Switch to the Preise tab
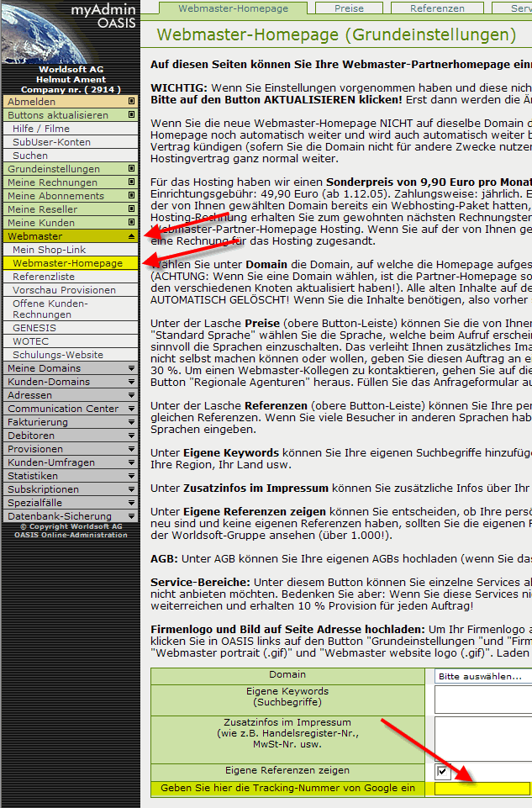This screenshot has height=808, width=532. [x=350, y=8]
